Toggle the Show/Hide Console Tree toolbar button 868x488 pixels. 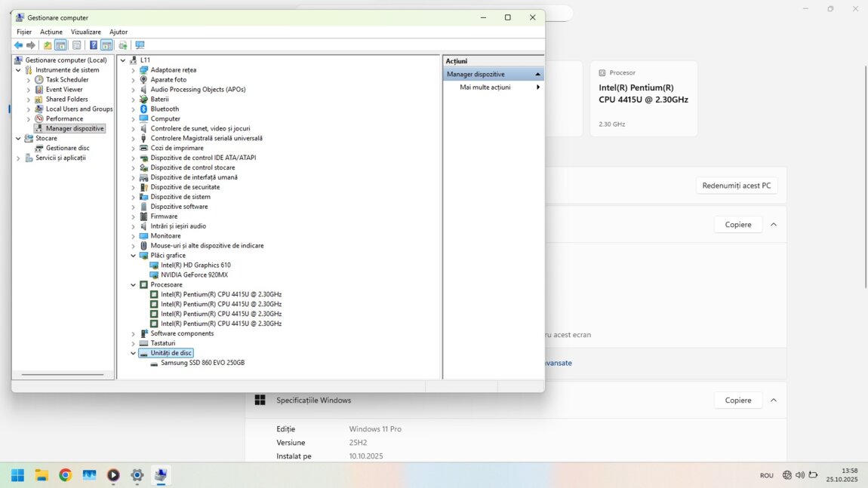[x=61, y=45]
